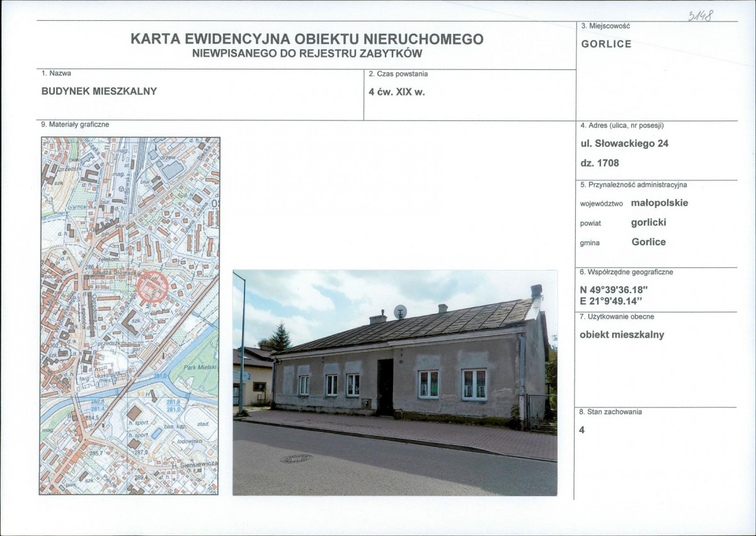The width and height of the screenshot is (756, 536).
Task: Click the label '8. Stan zachowania'
Action: click(x=610, y=412)
